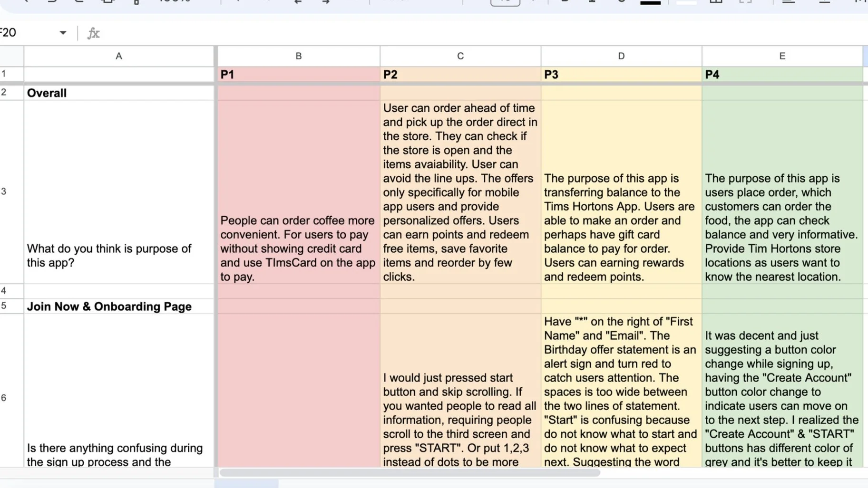Screen dimensions: 868x488
Task: Select row 5 header
Action: 12,306
